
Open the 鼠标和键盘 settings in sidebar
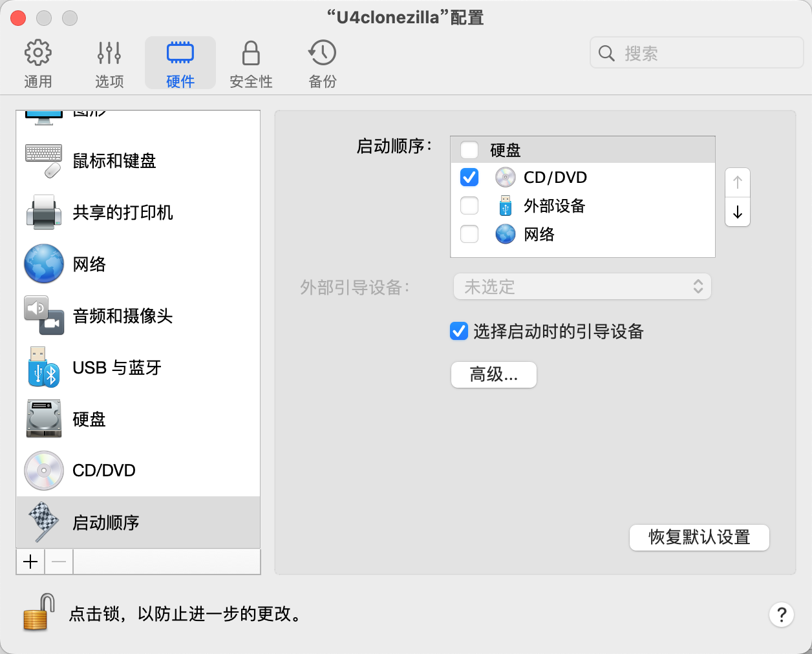tap(114, 161)
